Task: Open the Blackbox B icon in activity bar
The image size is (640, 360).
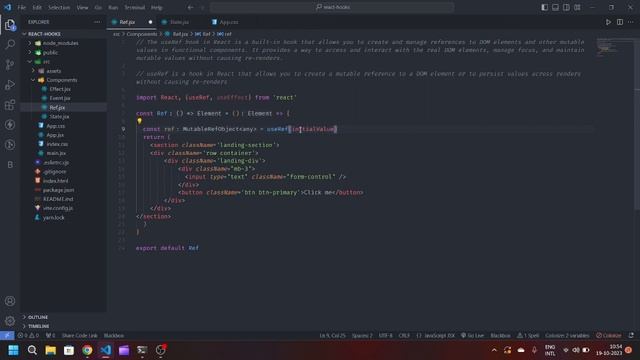Action: 10,164
